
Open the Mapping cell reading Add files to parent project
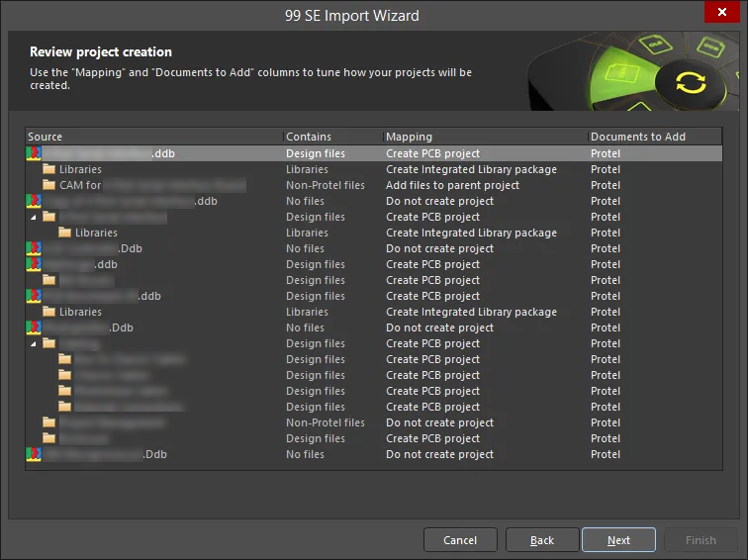pyautogui.click(x=452, y=185)
